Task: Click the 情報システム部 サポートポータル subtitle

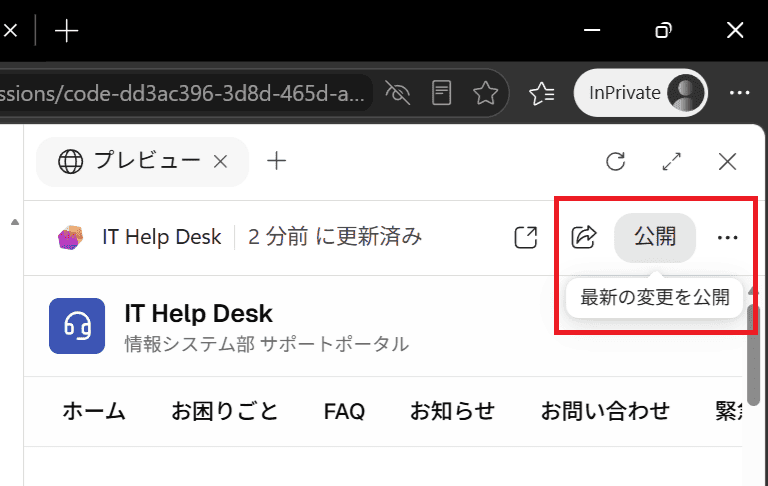Action: (x=266, y=344)
